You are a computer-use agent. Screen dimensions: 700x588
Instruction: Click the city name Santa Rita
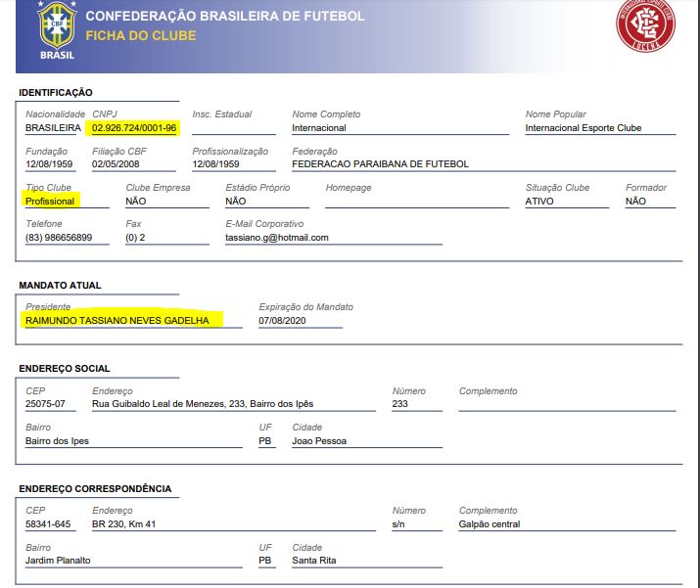[314, 561]
